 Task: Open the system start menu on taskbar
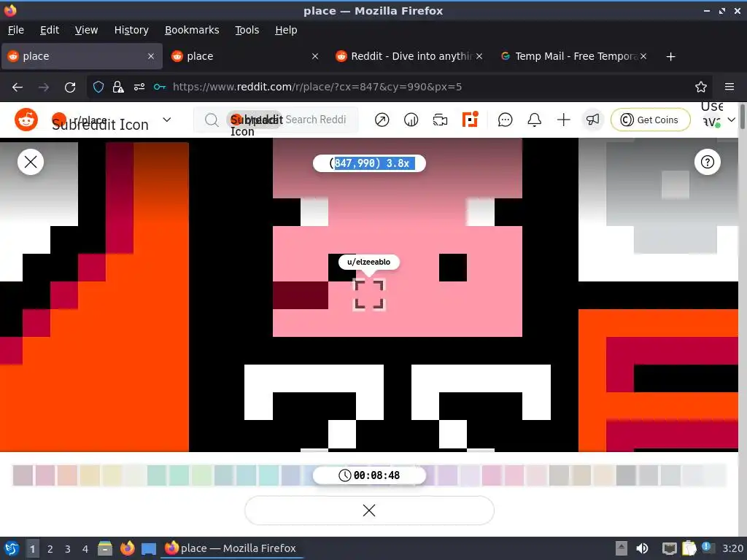tap(12, 548)
